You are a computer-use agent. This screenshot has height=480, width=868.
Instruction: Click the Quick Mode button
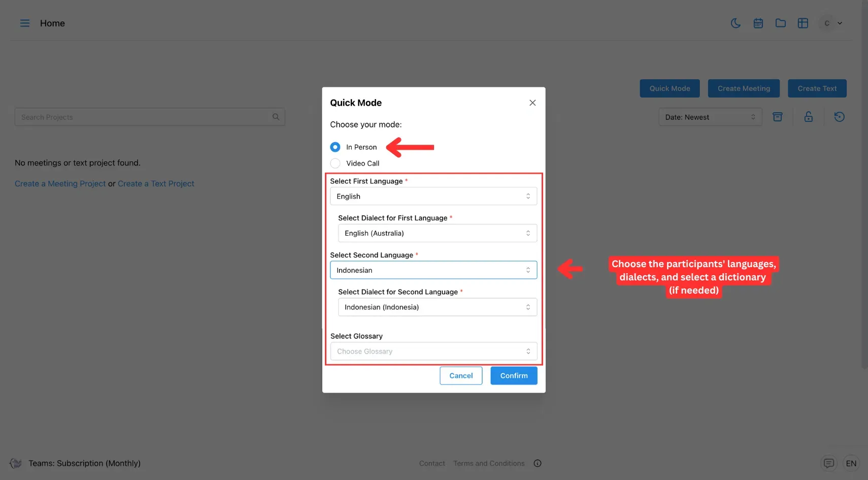coord(670,88)
